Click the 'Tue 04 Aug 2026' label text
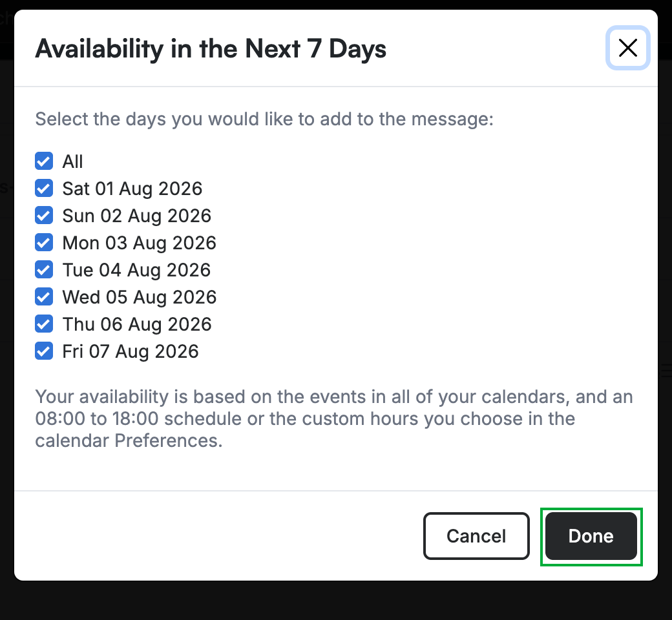672x620 pixels. pyautogui.click(x=137, y=271)
